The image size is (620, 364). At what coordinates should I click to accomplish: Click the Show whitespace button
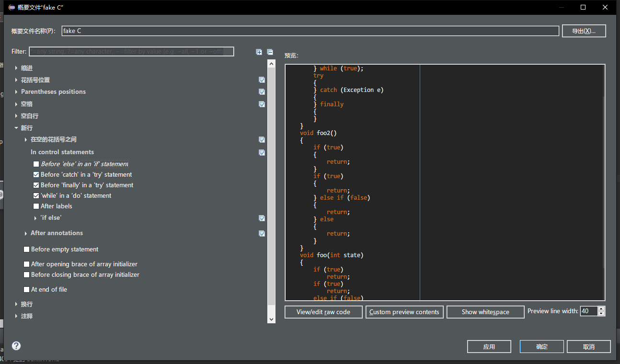tap(485, 312)
